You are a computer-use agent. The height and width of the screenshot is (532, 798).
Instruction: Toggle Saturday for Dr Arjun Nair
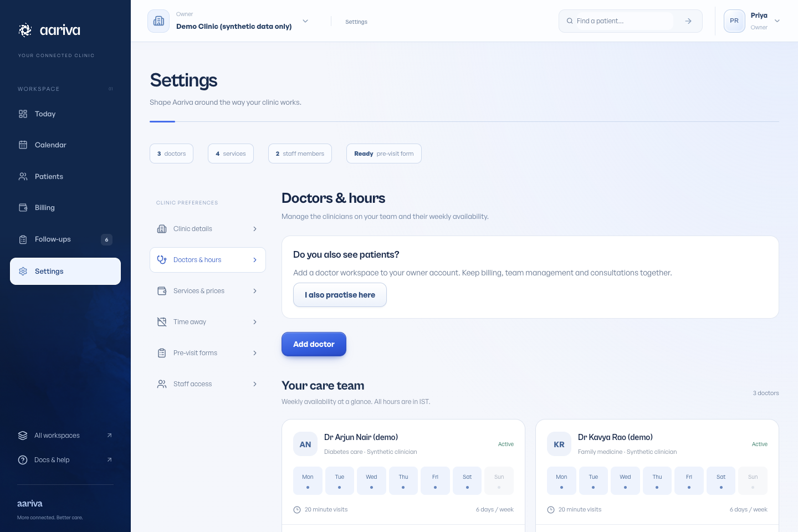click(467, 480)
